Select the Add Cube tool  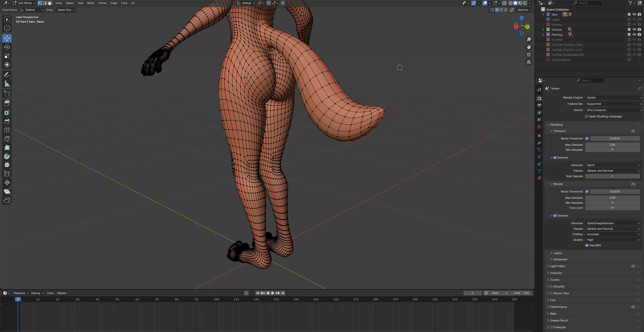point(7,94)
